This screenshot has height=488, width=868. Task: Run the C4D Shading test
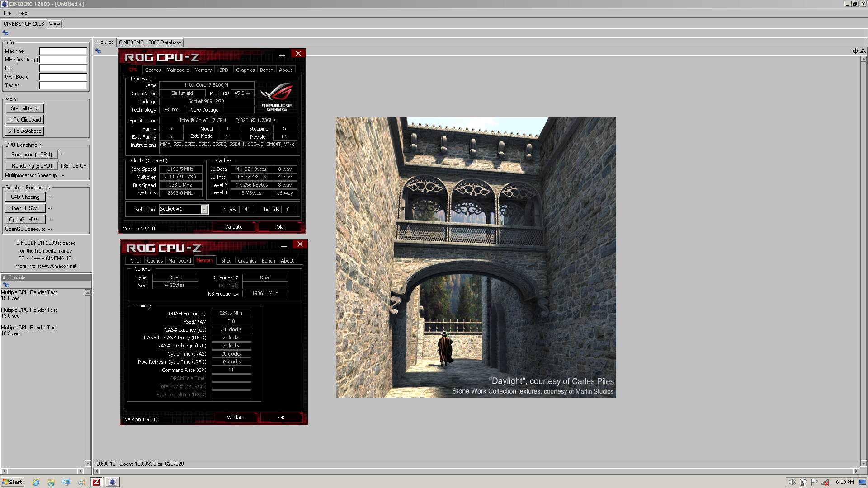pyautogui.click(x=25, y=197)
